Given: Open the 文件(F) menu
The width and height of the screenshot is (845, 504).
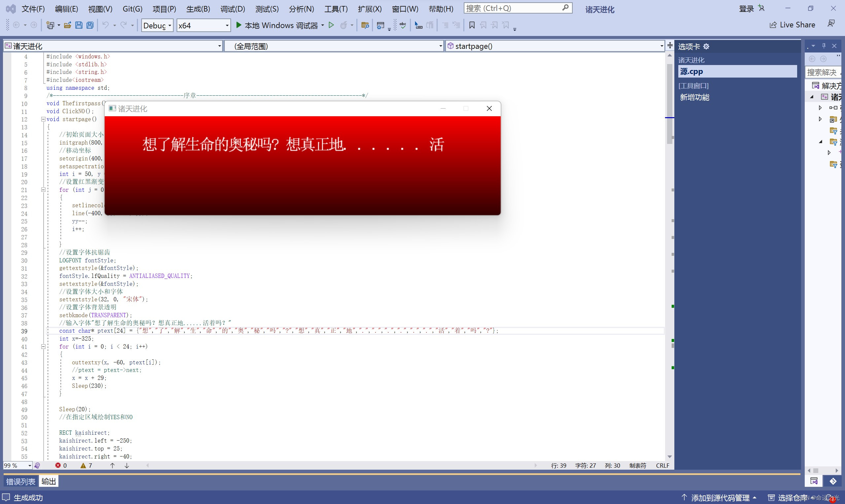Looking at the screenshot, I should 33,9.
